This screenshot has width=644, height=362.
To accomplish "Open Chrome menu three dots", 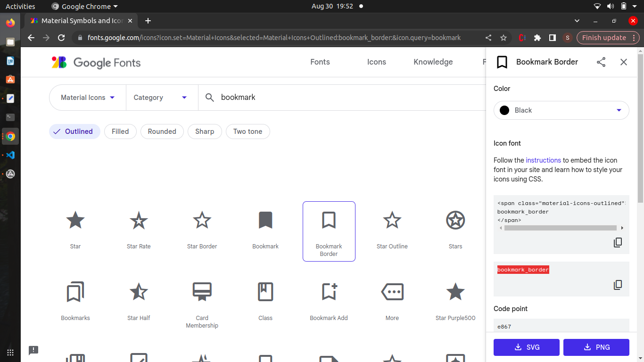I will (x=634, y=38).
